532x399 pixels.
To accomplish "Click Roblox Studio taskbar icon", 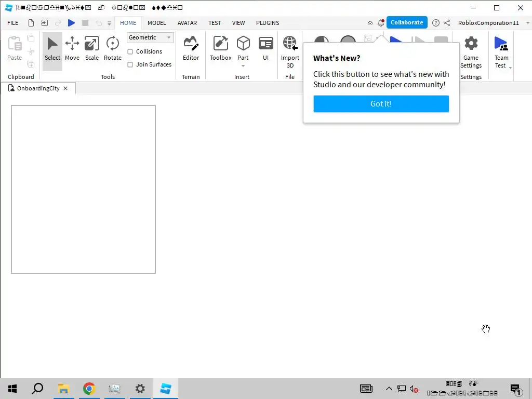I will point(166,389).
